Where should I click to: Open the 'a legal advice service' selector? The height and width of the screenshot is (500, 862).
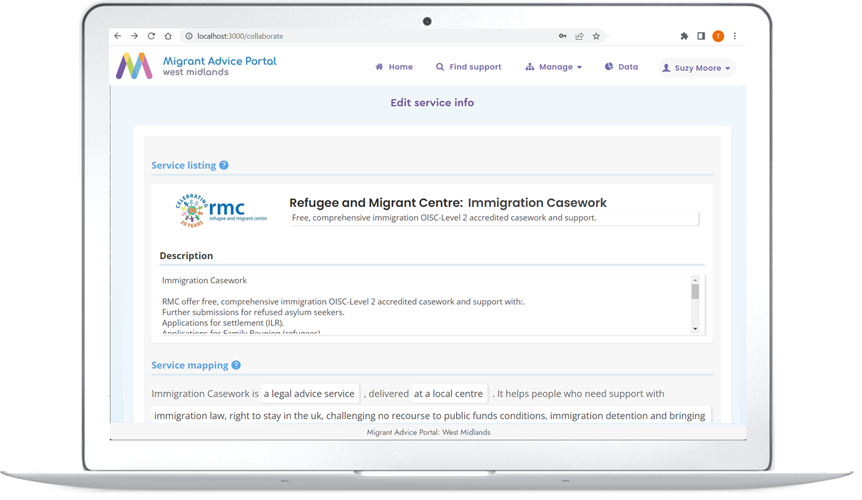coord(310,394)
